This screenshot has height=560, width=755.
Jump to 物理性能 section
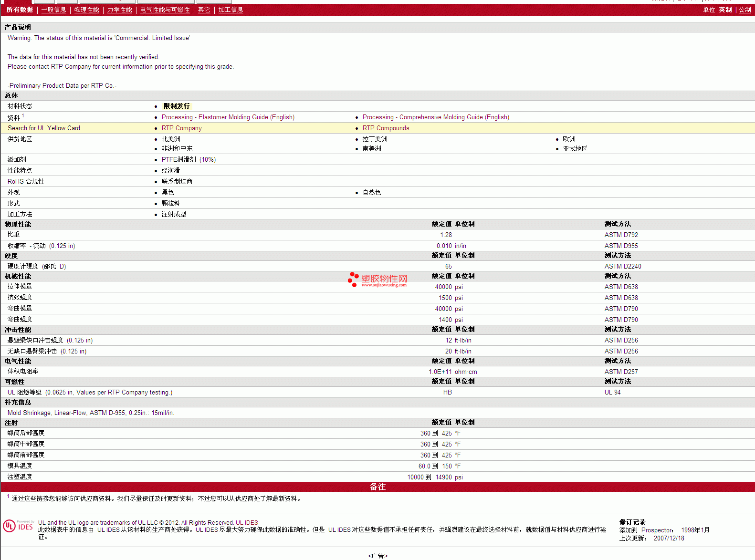point(87,10)
